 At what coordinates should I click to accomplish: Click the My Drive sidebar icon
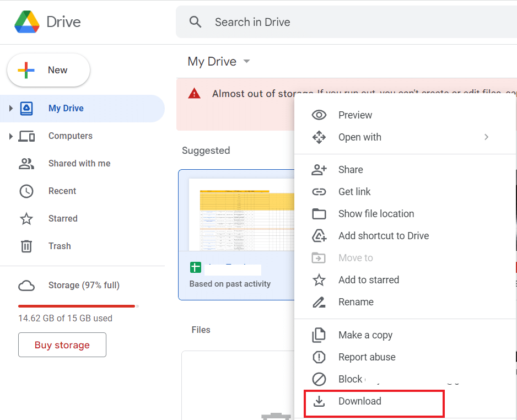[x=26, y=108]
